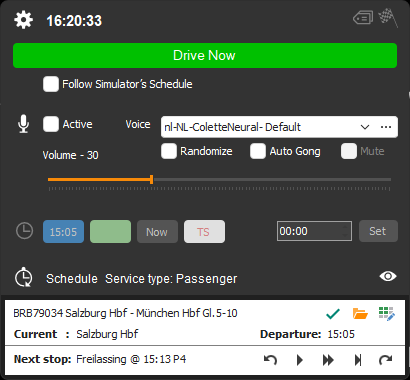
Task: Click the Set button
Action: [378, 231]
